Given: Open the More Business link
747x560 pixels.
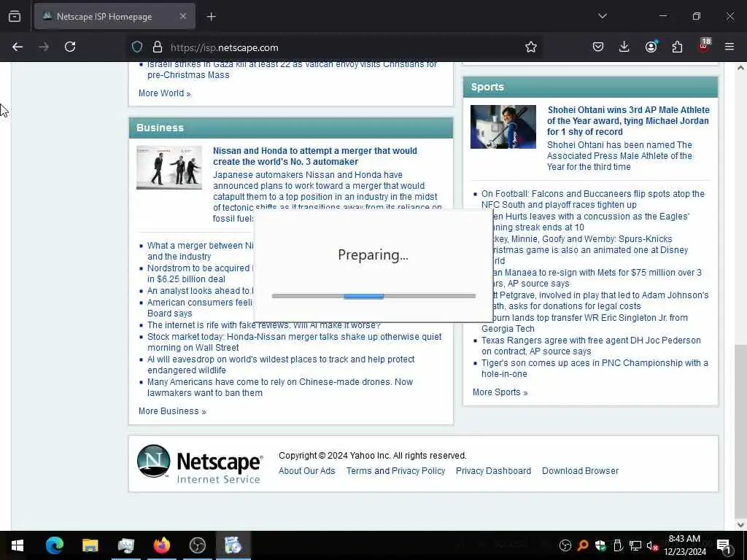Looking at the screenshot, I should [172, 411].
